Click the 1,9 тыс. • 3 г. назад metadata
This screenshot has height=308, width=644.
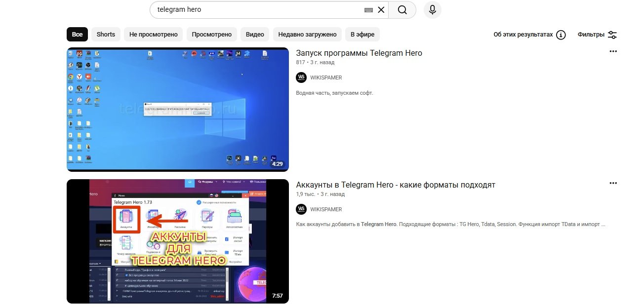tap(320, 194)
